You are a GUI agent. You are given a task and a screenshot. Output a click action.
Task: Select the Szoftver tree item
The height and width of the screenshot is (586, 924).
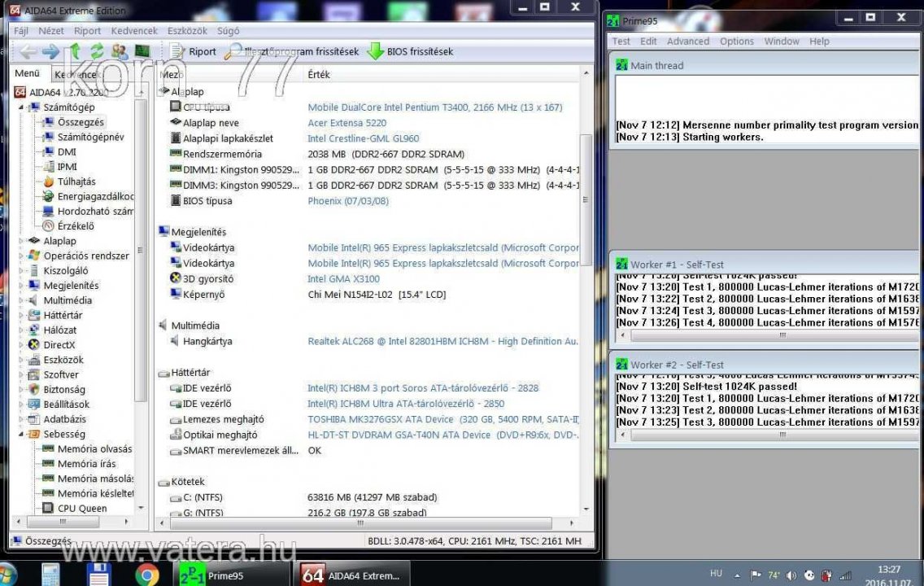(61, 374)
